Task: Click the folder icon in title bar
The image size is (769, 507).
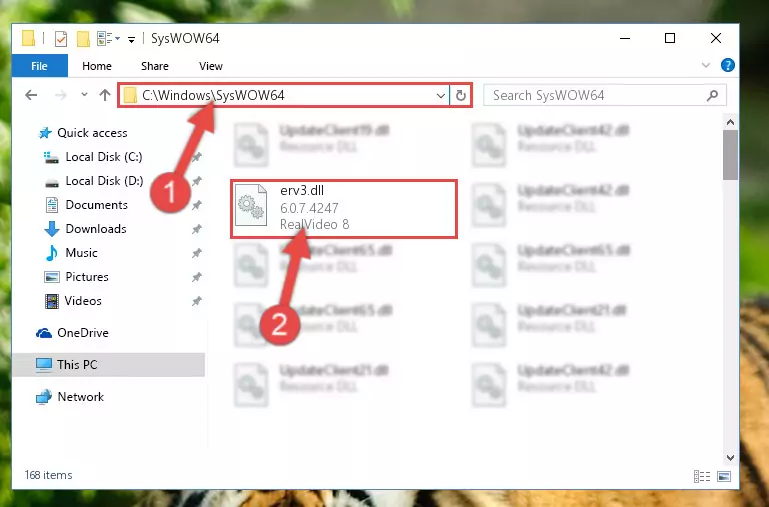Action: (x=28, y=38)
